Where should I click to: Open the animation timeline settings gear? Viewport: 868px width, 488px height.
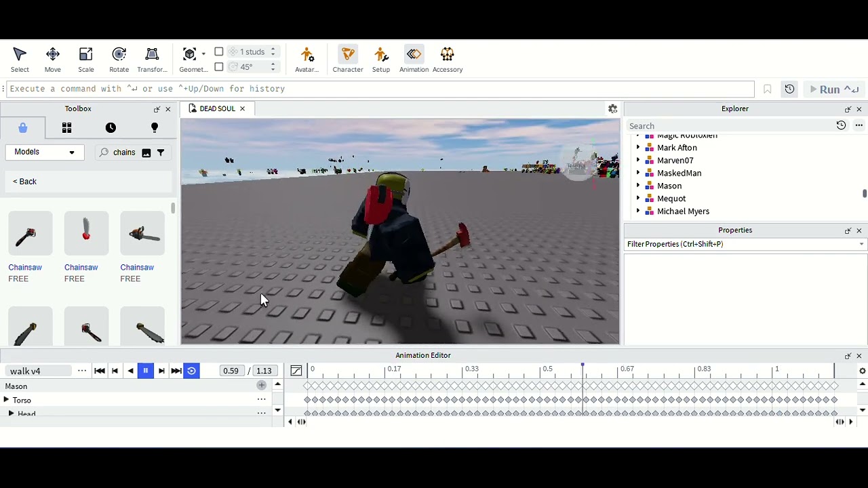click(862, 371)
